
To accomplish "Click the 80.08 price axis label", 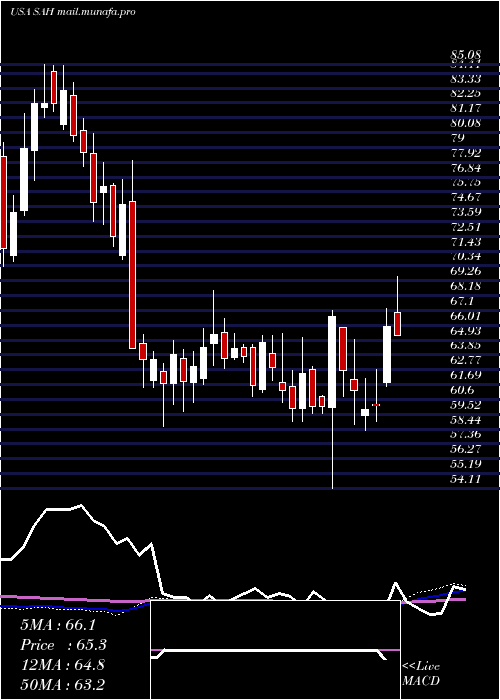I will point(466,122).
